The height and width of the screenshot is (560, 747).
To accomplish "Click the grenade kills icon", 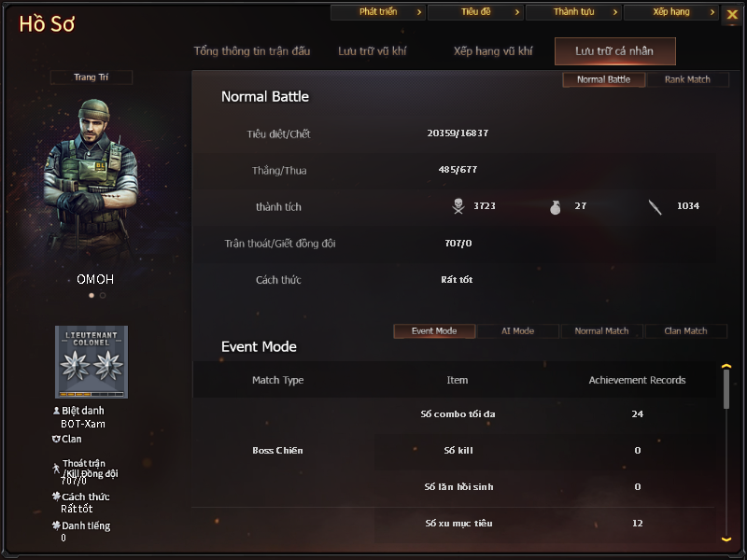I will tap(555, 207).
